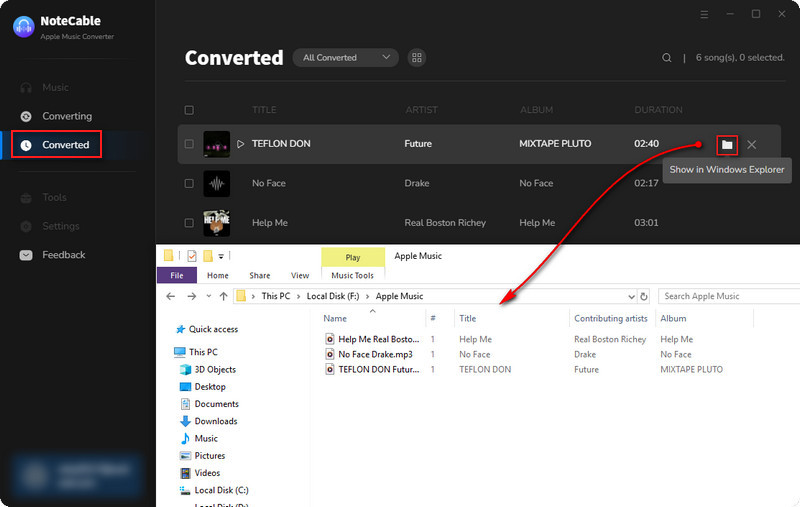Click the Album column header in Explorer
This screenshot has width=800, height=507.
tap(673, 319)
